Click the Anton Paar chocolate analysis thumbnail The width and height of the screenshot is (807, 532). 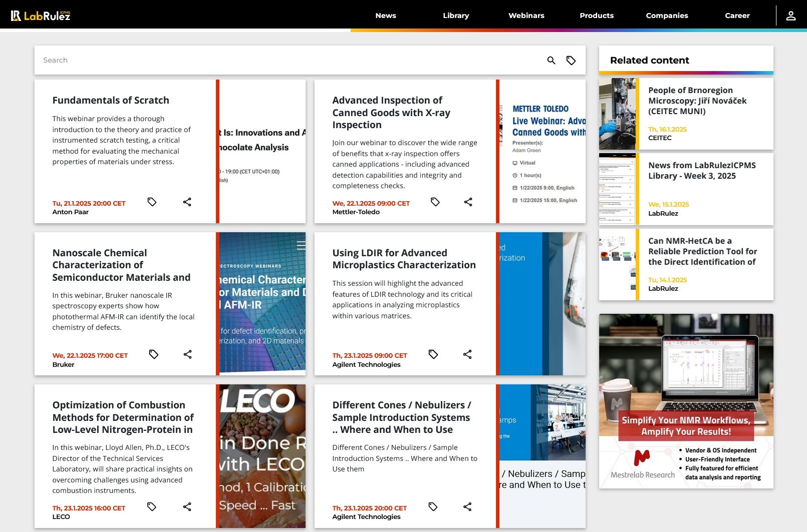coord(262,151)
